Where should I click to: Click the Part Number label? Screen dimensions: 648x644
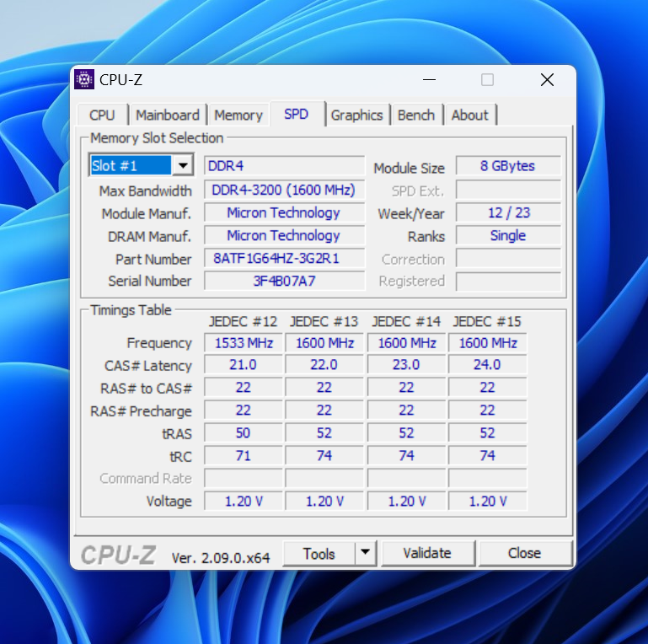click(153, 259)
